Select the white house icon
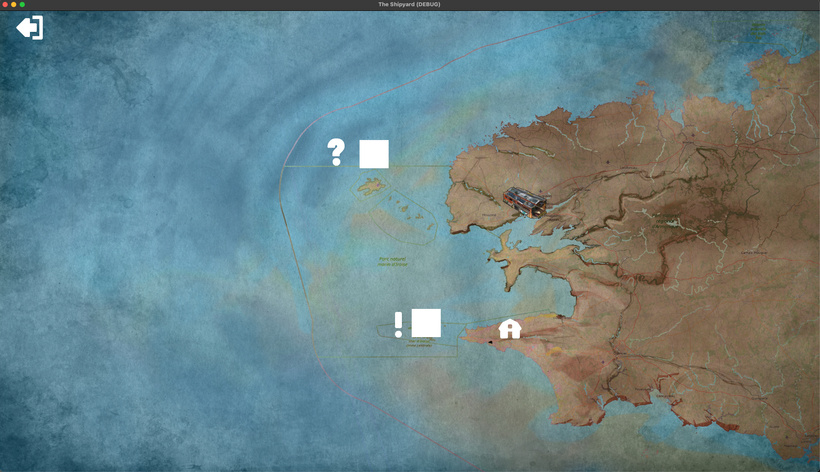This screenshot has height=472, width=820. [510, 329]
